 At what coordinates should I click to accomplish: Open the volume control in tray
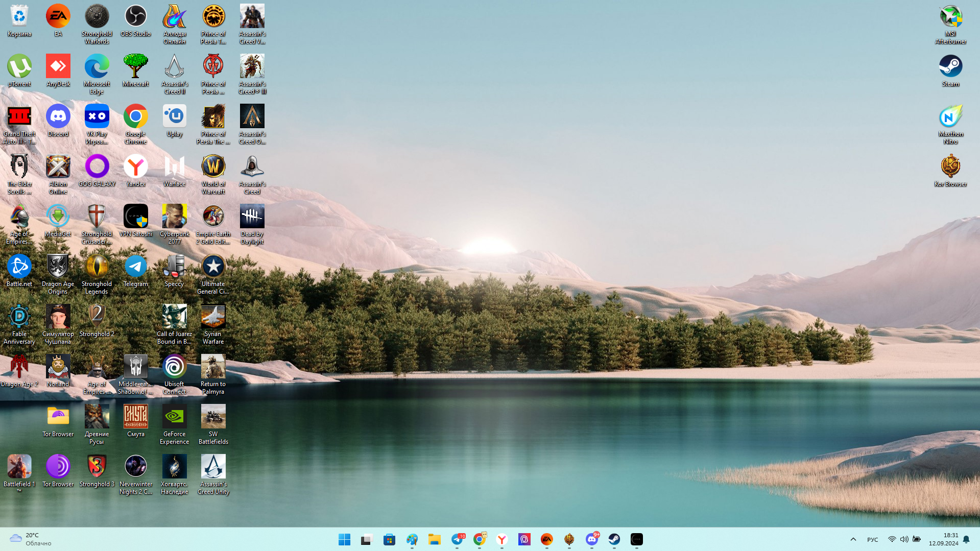[x=904, y=539]
